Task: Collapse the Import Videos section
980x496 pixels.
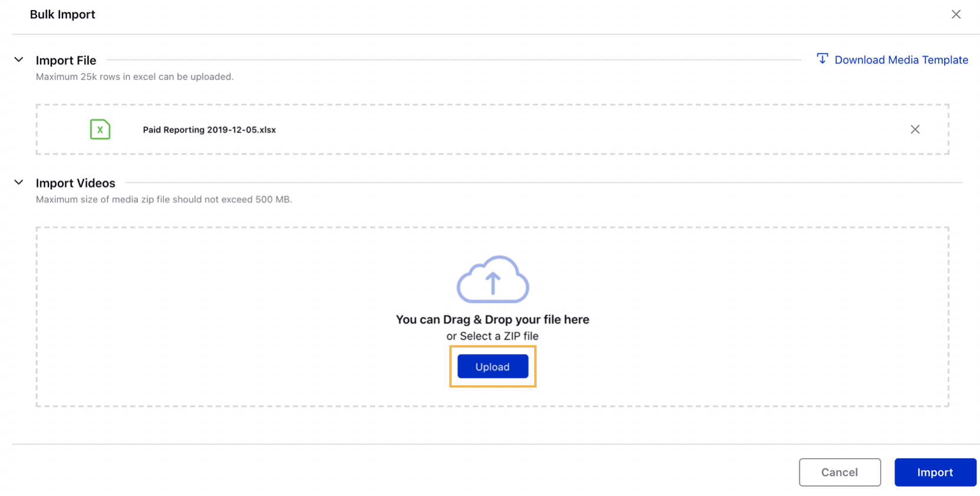Action: tap(19, 182)
